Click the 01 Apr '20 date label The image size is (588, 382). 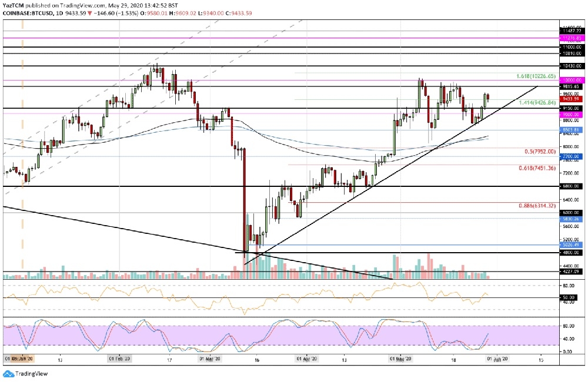[307, 358]
